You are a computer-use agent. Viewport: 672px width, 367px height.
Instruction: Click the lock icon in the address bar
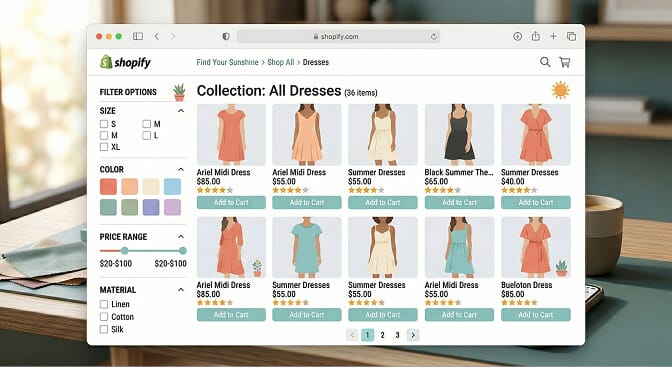pyautogui.click(x=316, y=37)
